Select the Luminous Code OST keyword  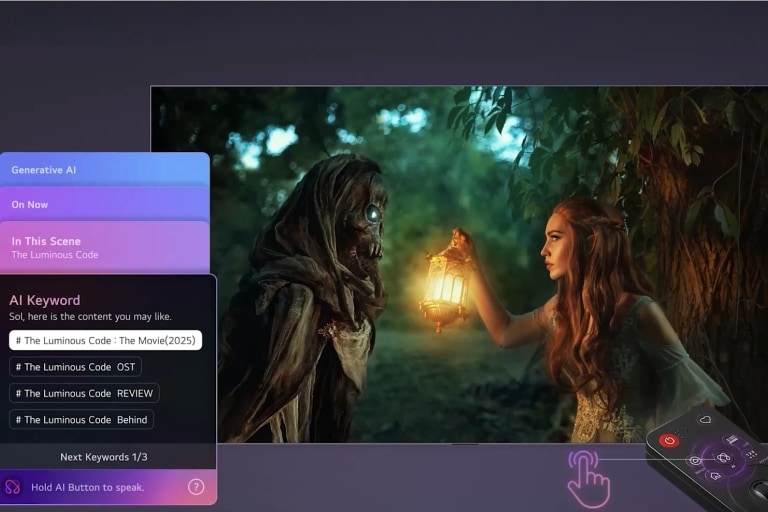click(75, 367)
